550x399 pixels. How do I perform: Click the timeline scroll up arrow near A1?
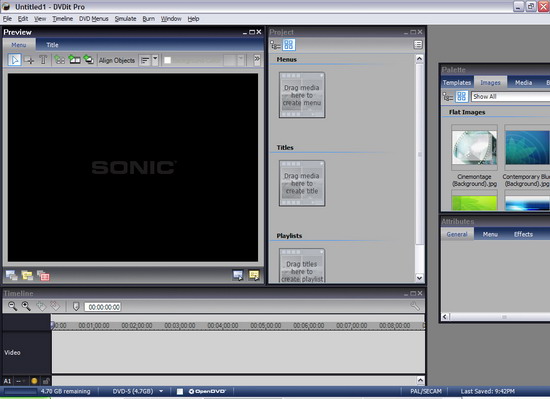(420, 380)
